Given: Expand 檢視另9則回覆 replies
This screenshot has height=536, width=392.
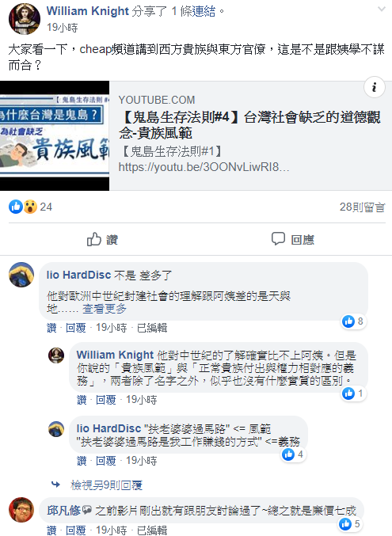Looking at the screenshot, I should pos(106,485).
